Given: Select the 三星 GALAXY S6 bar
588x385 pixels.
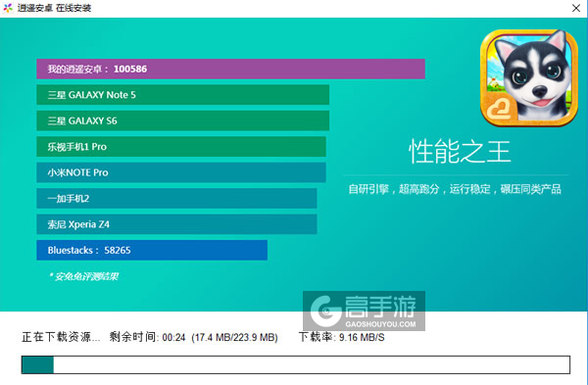Looking at the screenshot, I should pyautogui.click(x=183, y=120).
